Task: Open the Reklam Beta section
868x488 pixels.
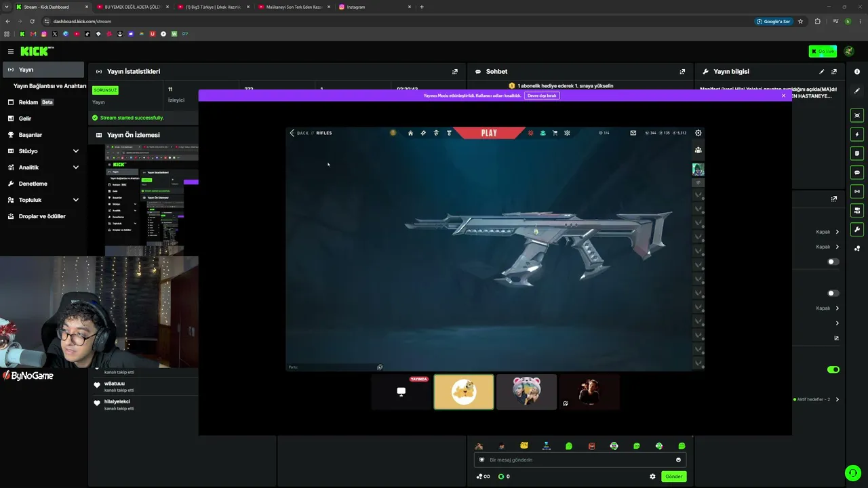Action: pyautogui.click(x=44, y=102)
